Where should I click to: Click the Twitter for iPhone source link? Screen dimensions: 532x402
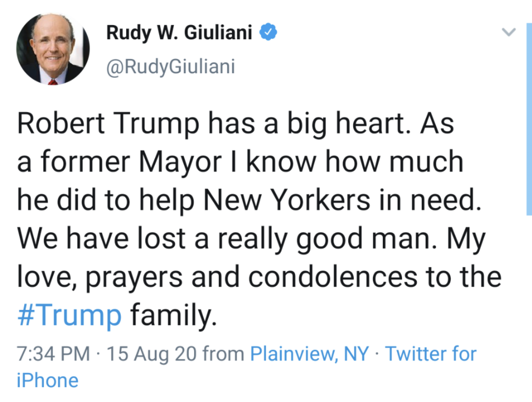pyautogui.click(x=430, y=353)
